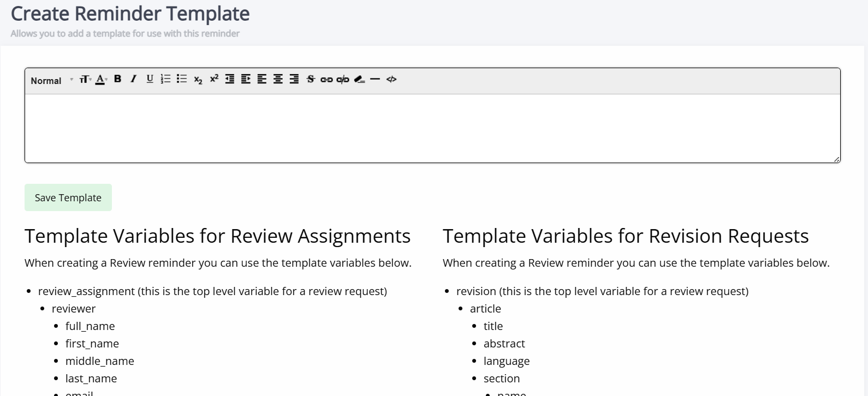Toggle italic formatting
Screen dimensions: 868x396
133,79
